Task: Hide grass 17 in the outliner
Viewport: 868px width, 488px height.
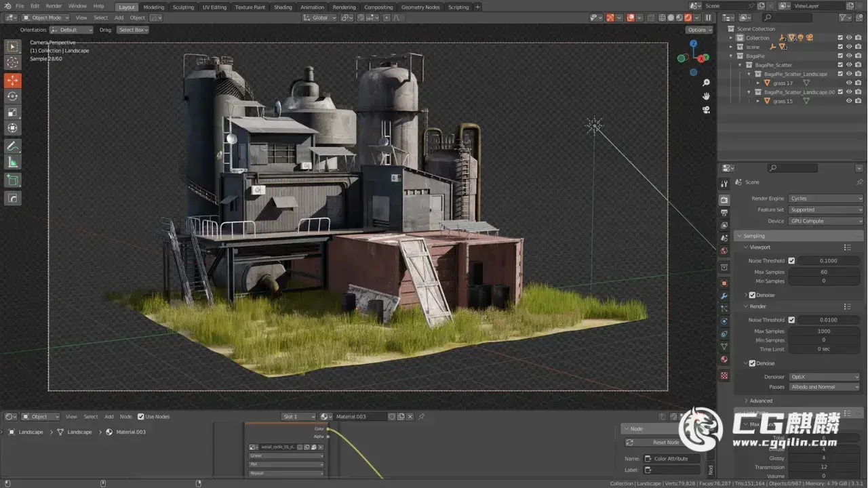Action: [848, 83]
